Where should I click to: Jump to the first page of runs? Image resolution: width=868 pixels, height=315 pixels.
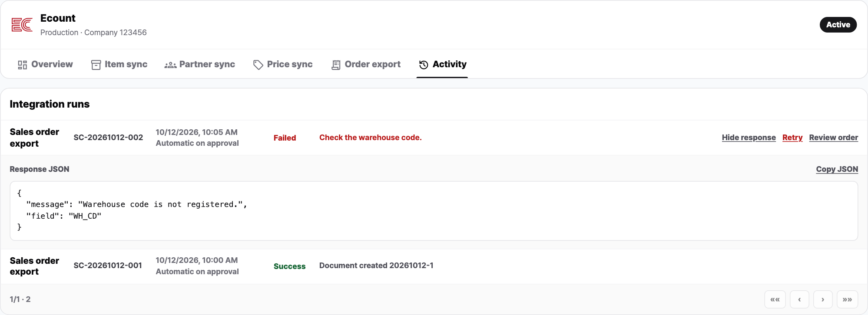point(775,299)
